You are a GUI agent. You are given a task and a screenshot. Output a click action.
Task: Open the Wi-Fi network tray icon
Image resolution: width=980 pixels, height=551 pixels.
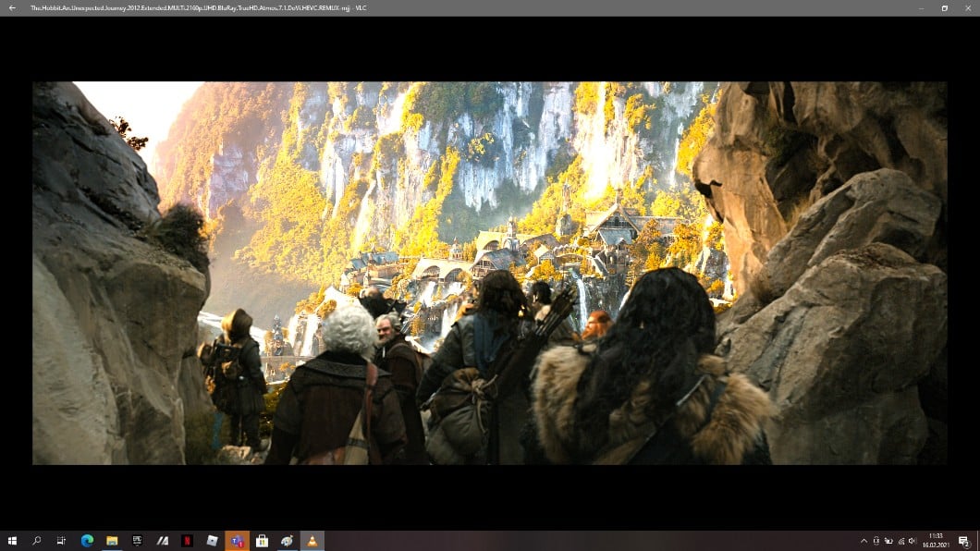[900, 541]
